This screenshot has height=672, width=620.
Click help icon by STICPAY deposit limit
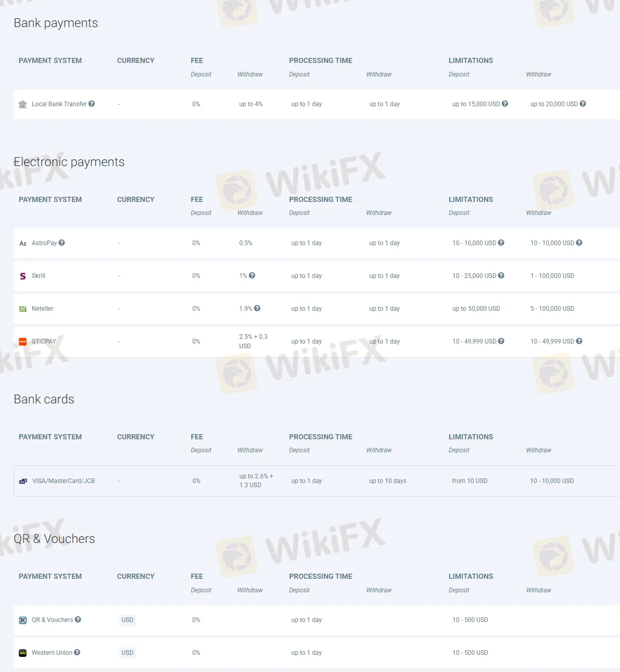pos(501,341)
